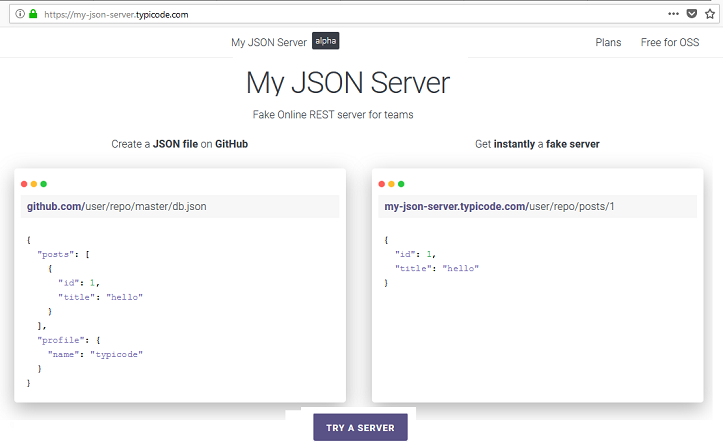Click the alpha badge in header

[x=326, y=41]
